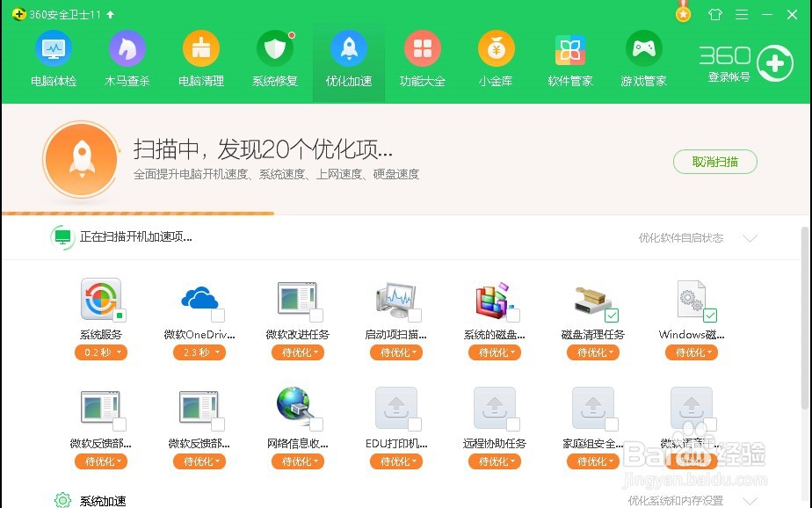
Task: Click the 360安全卫士11 logo icon
Action: pos(19,14)
